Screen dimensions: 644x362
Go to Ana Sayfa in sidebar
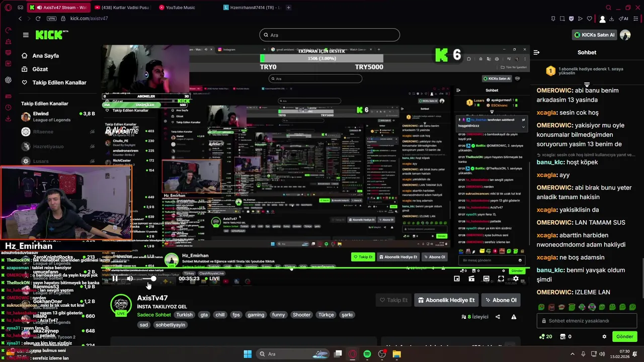45,56
